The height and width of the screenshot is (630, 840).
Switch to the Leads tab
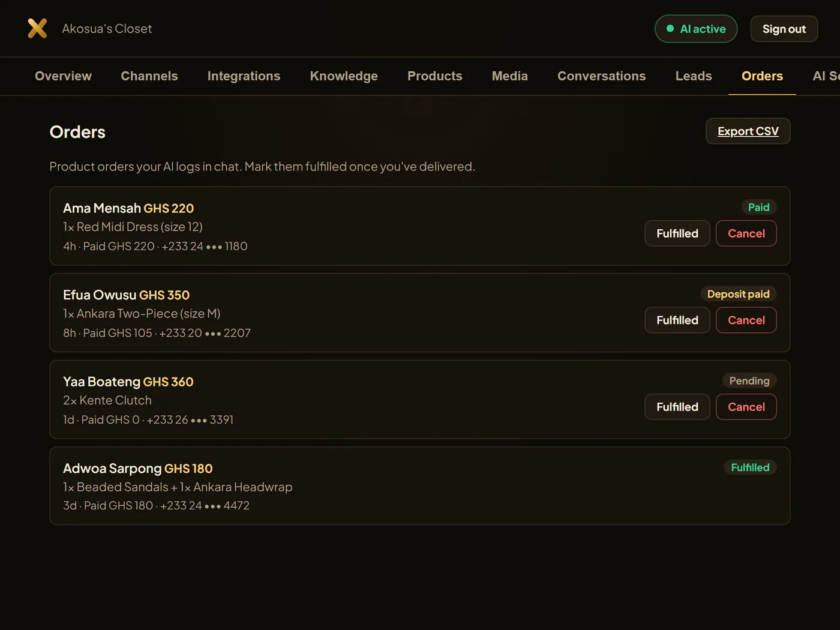[693, 76]
